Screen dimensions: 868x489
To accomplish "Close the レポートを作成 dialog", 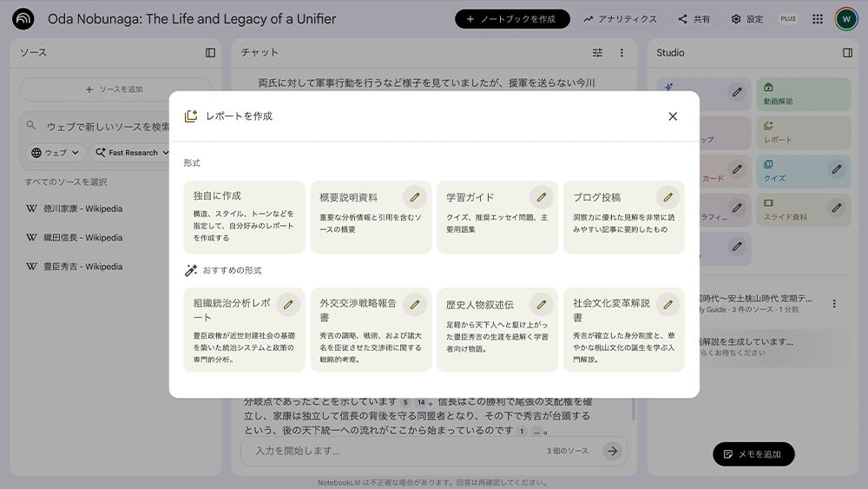I will [x=673, y=116].
